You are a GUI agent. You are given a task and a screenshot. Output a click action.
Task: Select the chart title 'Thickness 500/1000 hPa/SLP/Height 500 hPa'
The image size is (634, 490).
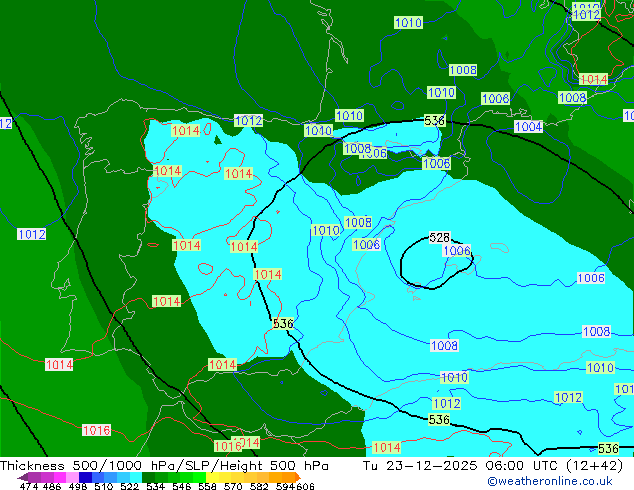pyautogui.click(x=164, y=466)
